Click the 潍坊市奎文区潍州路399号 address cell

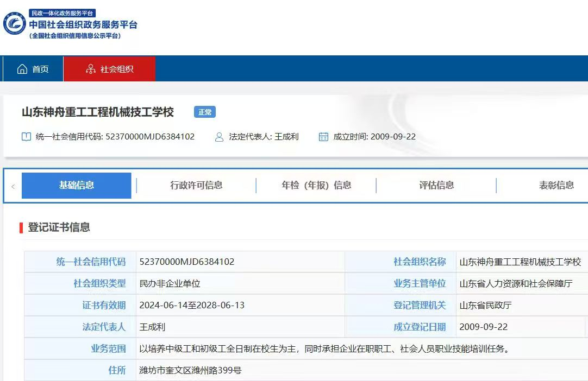point(190,371)
